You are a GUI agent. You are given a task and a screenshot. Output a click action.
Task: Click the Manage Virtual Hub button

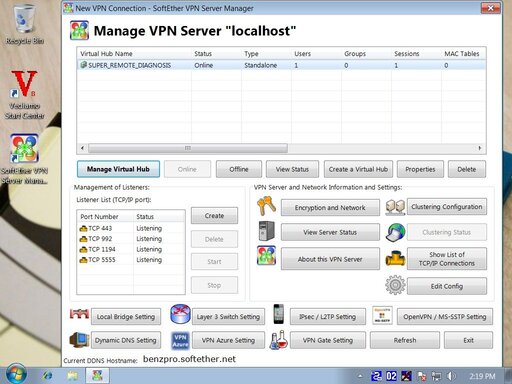tap(118, 169)
